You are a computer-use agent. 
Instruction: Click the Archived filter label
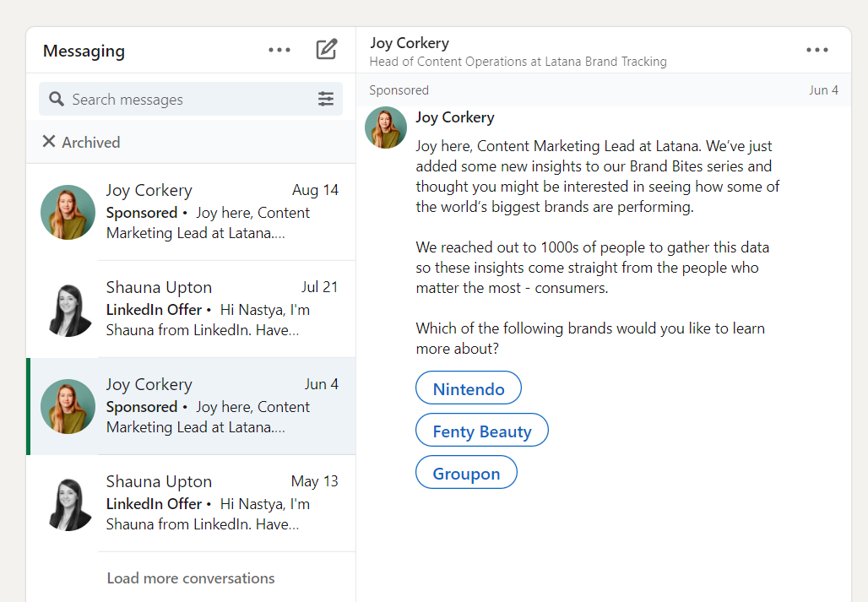91,142
